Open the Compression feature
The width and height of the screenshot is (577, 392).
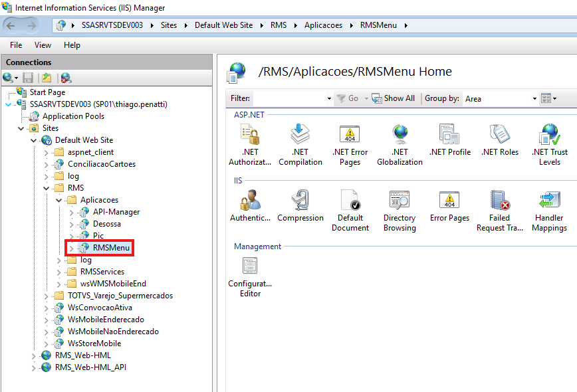click(x=300, y=205)
